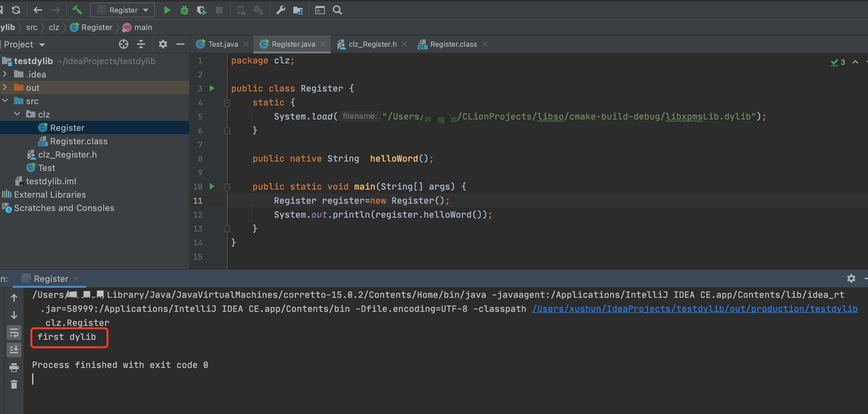Click the testdylib classpath link in console
Viewport: 868px width, 414px height.
click(x=694, y=308)
